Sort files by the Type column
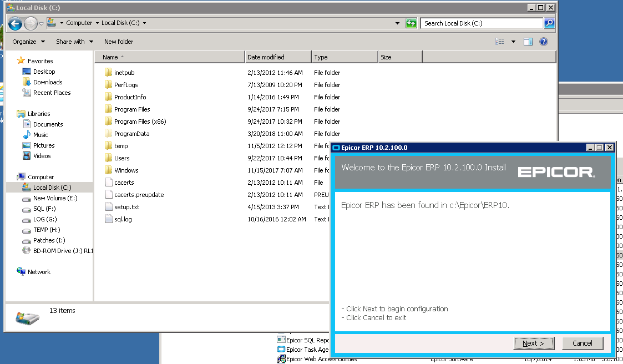This screenshot has height=364, width=623. pyautogui.click(x=345, y=57)
